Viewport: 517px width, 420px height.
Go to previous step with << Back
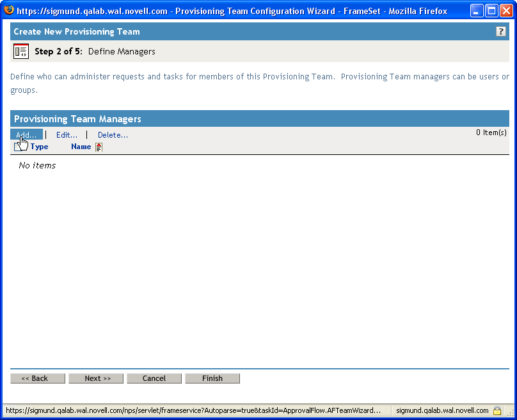[x=38, y=378]
